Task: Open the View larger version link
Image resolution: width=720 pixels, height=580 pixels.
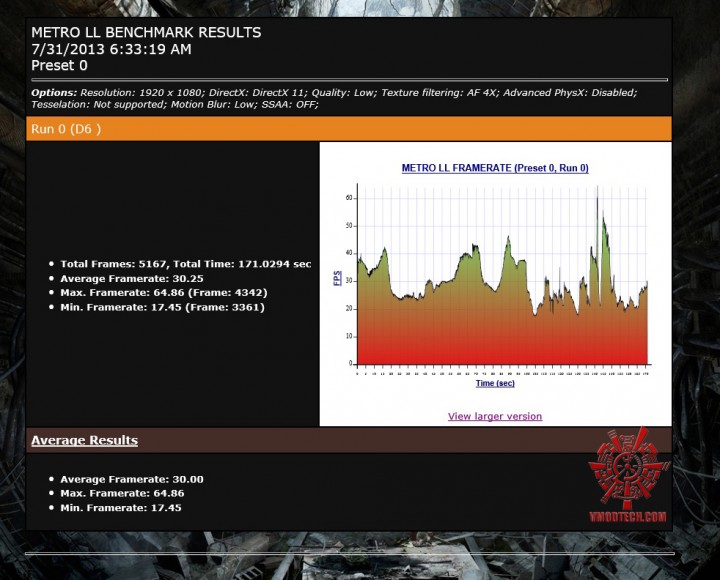Action: click(x=495, y=416)
